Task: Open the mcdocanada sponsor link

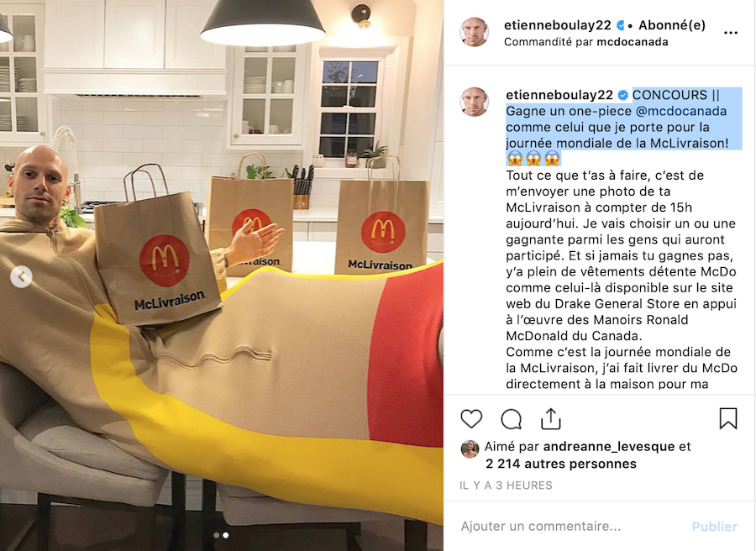Action: pos(632,42)
